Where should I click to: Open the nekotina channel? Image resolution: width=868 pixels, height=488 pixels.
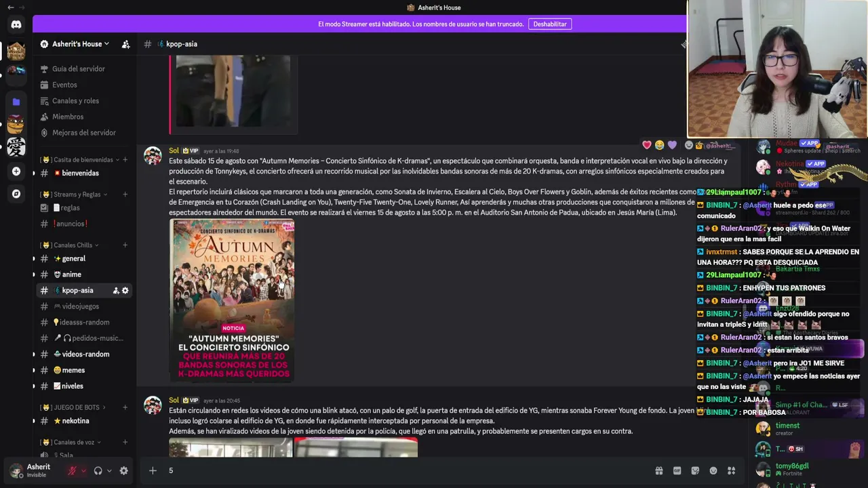click(x=75, y=421)
